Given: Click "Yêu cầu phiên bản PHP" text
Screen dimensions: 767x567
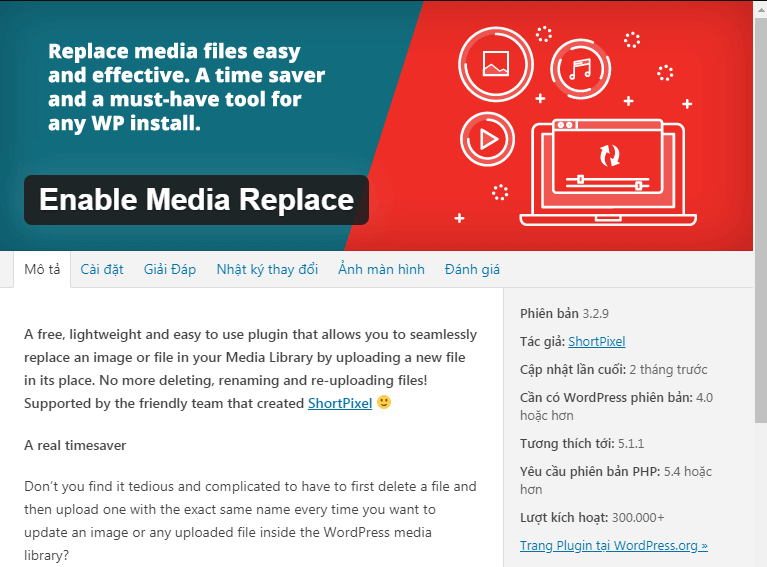Looking at the screenshot, I should (x=590, y=472).
